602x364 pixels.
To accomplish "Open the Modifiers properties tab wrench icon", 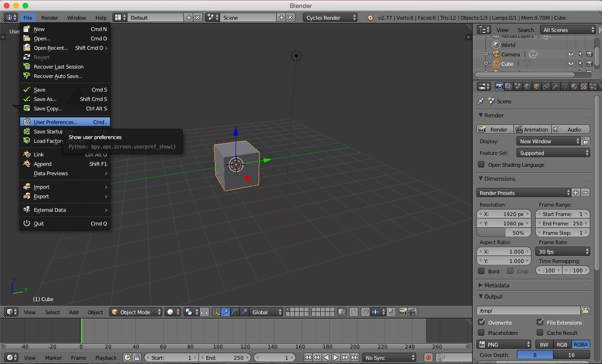I will click(x=555, y=86).
